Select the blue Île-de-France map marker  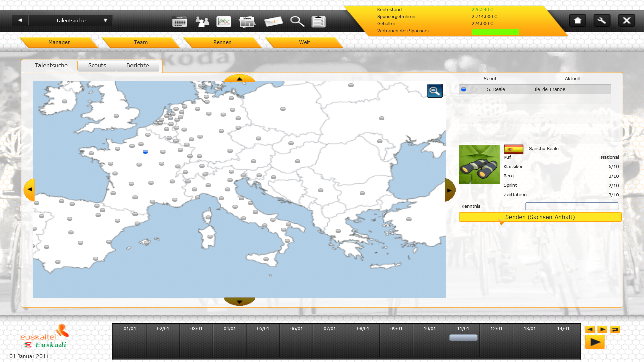tap(145, 152)
